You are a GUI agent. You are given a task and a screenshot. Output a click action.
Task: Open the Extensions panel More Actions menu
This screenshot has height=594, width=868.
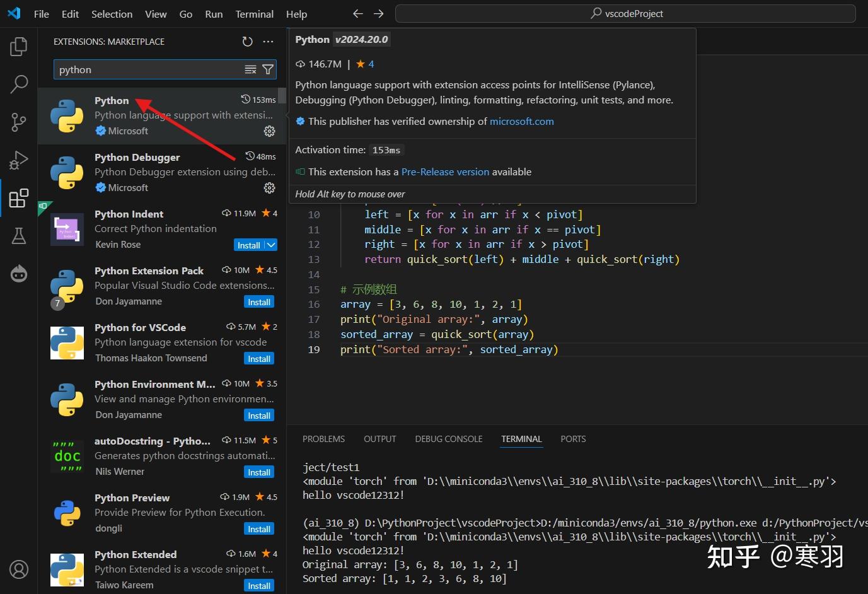[268, 41]
